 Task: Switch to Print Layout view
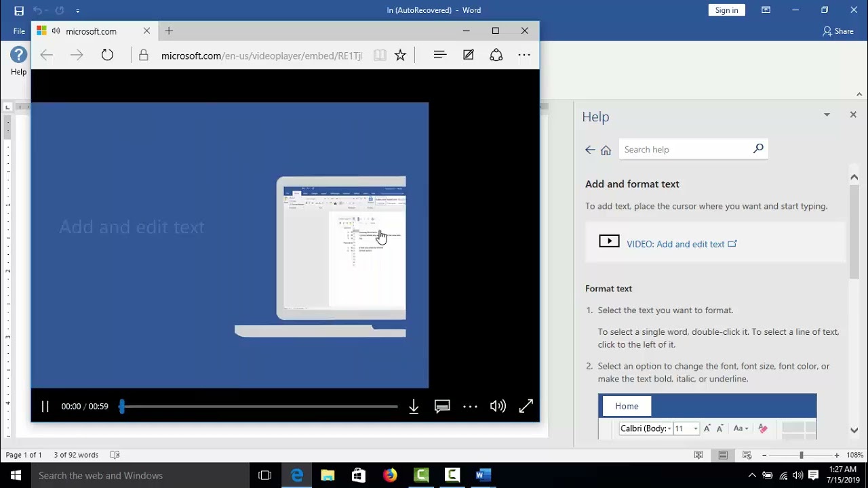(x=723, y=455)
